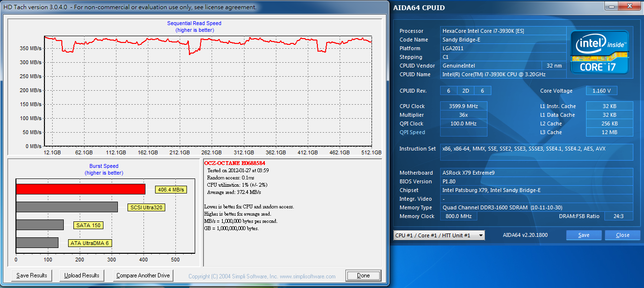Click the CPUID Name field
644x288 pixels.
[503, 74]
